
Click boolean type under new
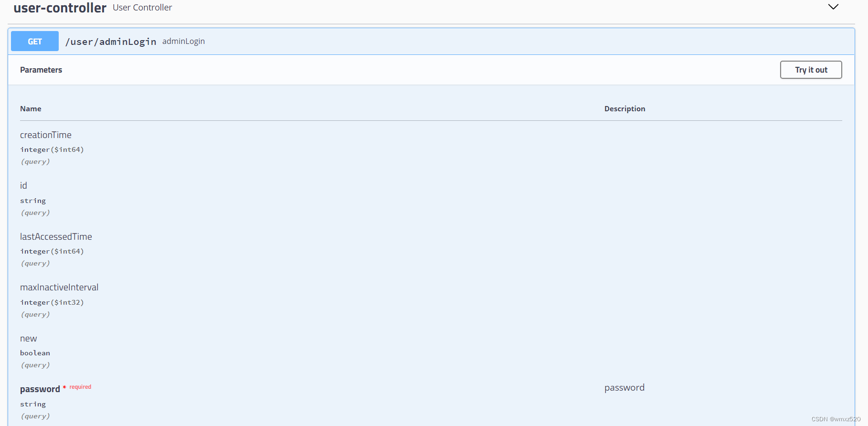click(35, 353)
